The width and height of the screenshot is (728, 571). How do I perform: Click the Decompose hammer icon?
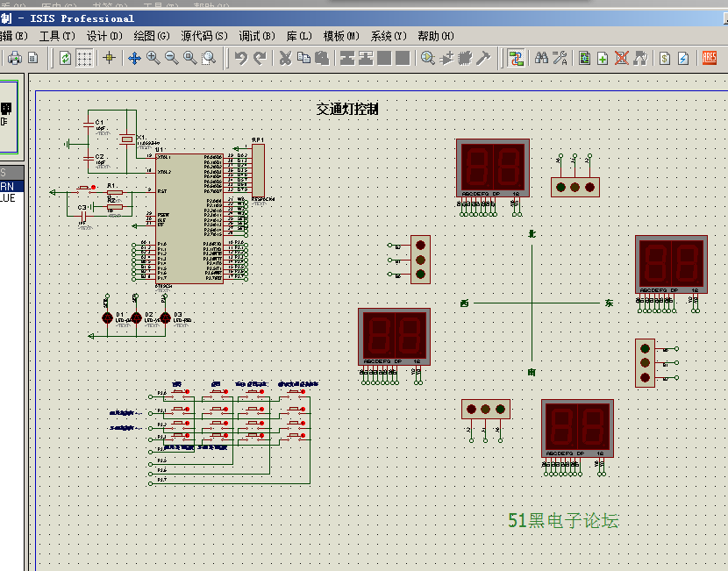pyautogui.click(x=483, y=58)
